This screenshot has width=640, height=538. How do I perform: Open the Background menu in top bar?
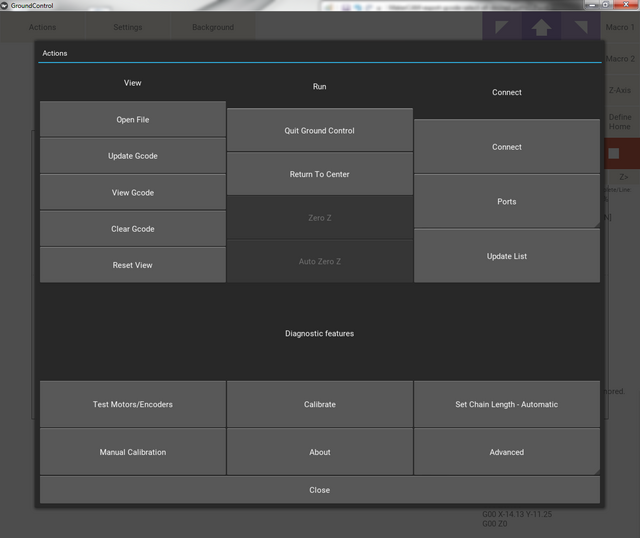(212, 27)
